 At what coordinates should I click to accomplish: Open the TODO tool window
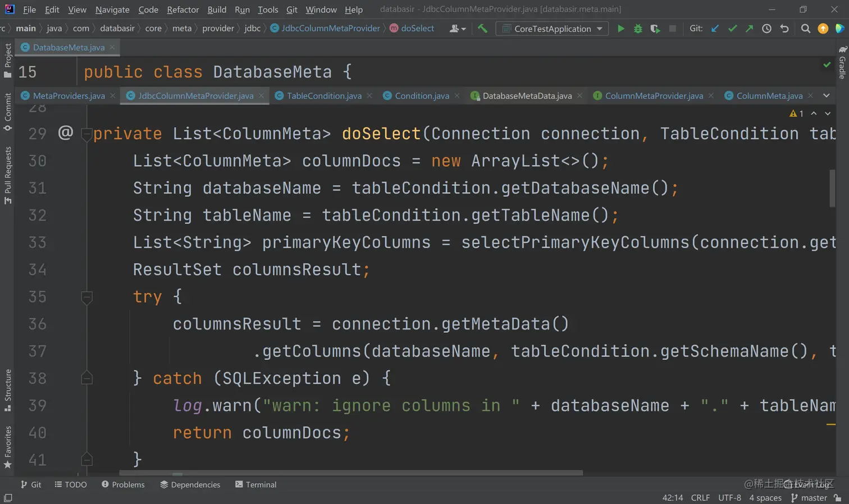[71, 484]
